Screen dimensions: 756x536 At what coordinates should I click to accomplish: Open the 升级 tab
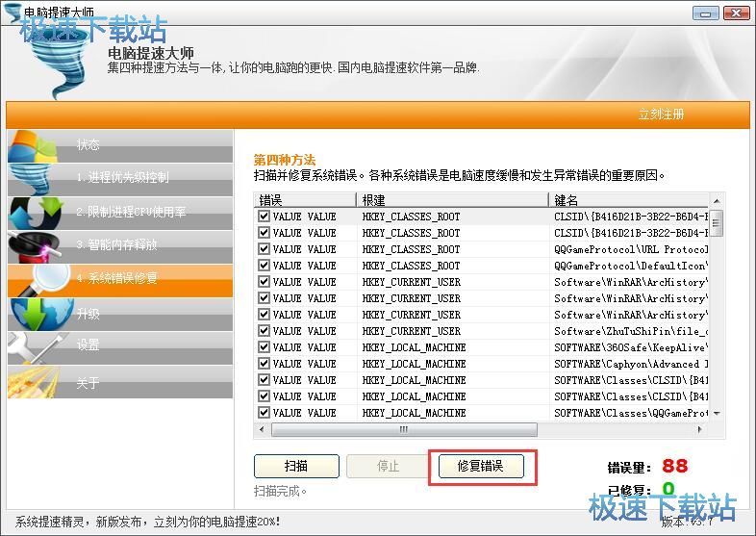click(x=119, y=314)
